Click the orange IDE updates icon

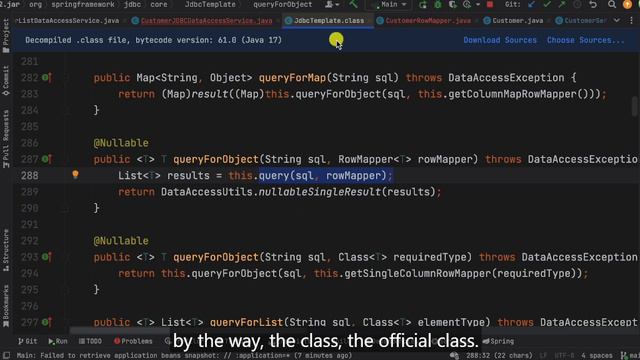tap(627, 4)
